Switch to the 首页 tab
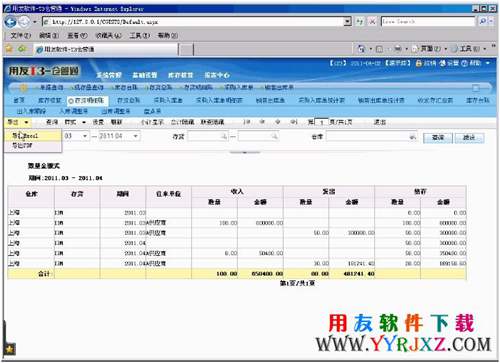This screenshot has height=363, width=500. (19, 100)
